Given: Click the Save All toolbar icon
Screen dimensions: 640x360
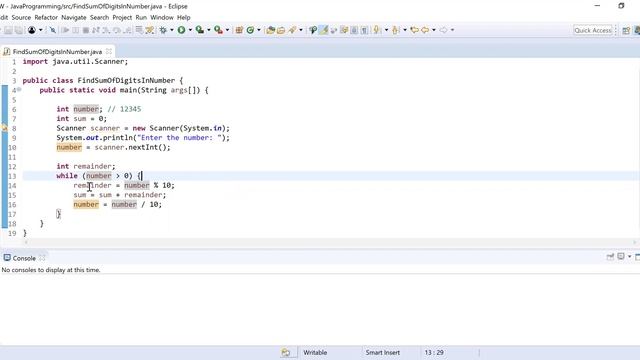Looking at the screenshot, I should [19, 30].
